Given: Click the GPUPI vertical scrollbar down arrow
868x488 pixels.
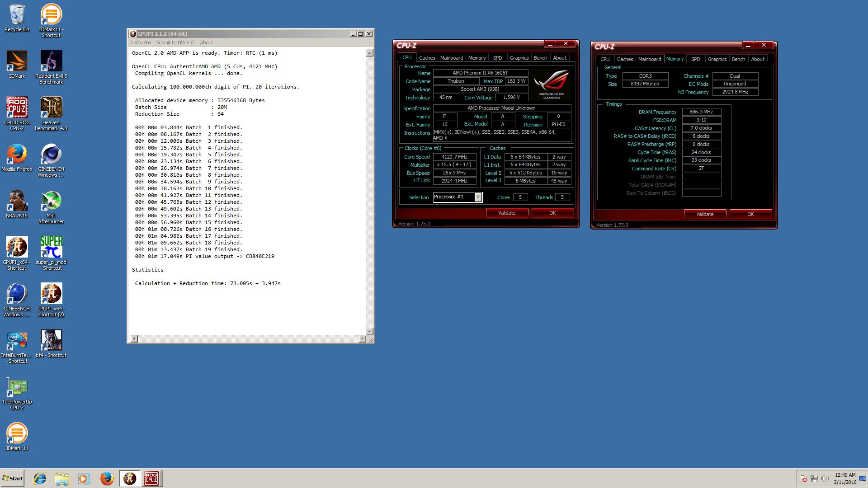Looking at the screenshot, I should click(x=370, y=331).
